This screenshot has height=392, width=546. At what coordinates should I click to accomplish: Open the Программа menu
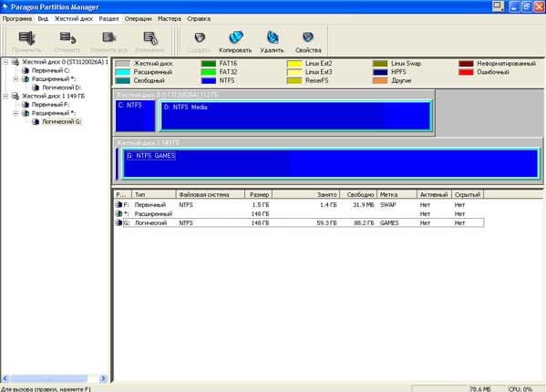tap(17, 19)
